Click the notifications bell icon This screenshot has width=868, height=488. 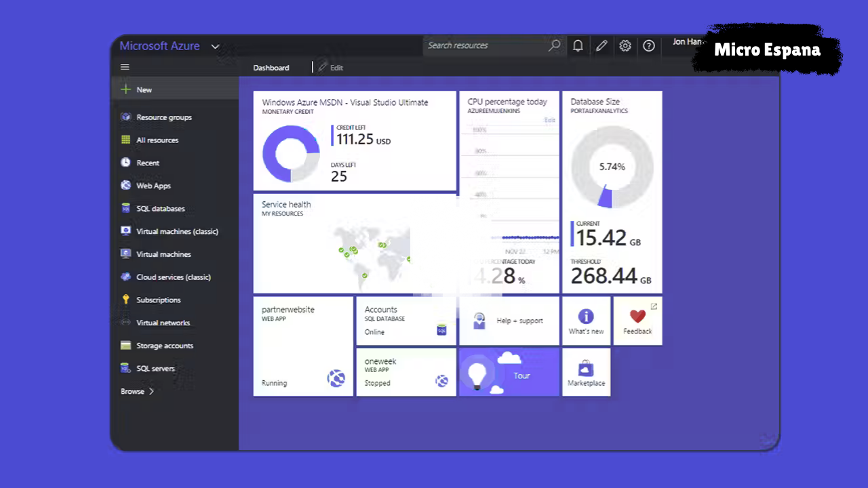click(578, 46)
